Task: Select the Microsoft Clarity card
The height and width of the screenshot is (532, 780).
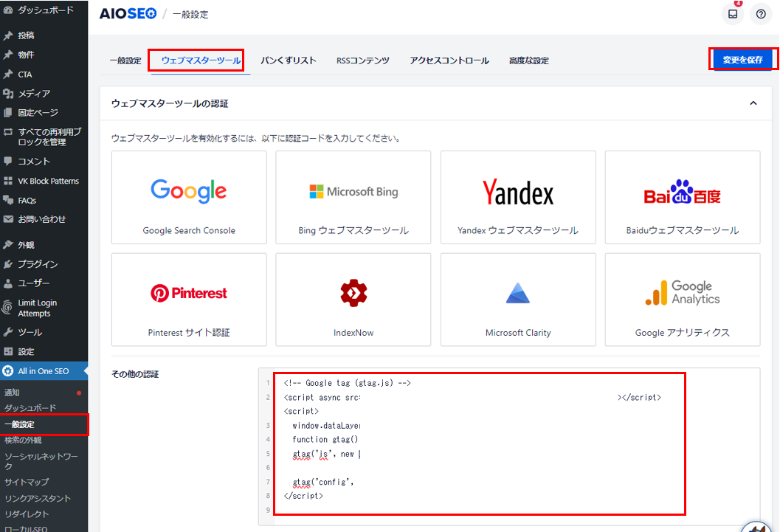Action: [518, 300]
